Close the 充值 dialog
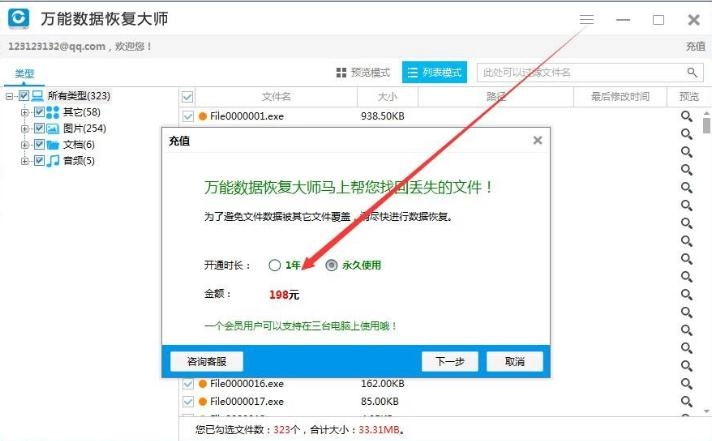Viewport: 712px width, 441px height. coord(538,140)
